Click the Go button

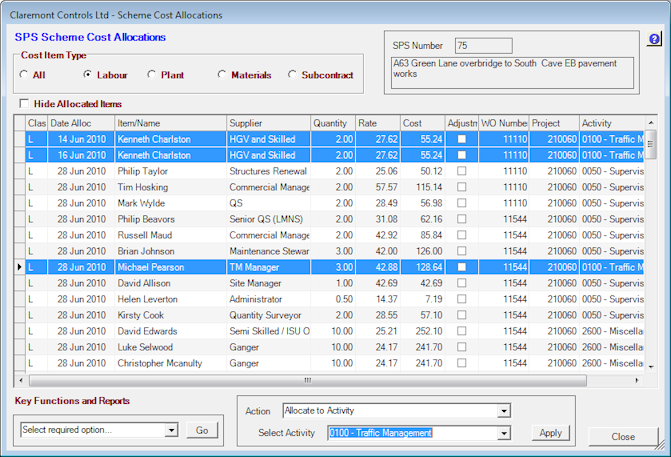tap(202, 430)
